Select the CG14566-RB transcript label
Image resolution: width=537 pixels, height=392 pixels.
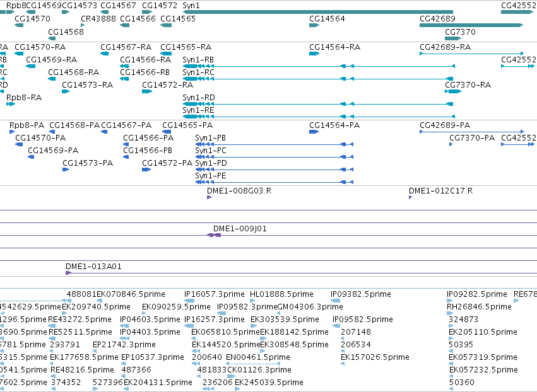pos(145,72)
